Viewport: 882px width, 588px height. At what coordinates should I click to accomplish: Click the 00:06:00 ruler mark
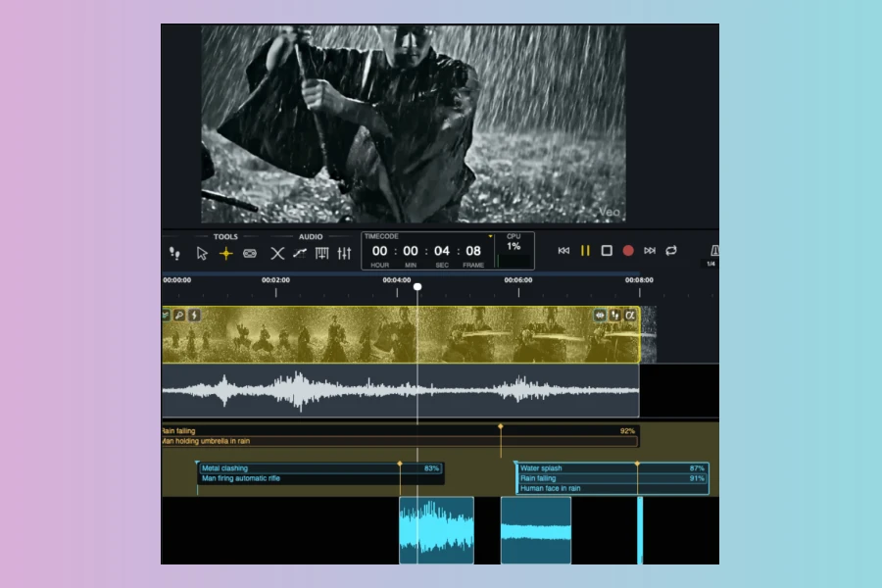pos(518,280)
